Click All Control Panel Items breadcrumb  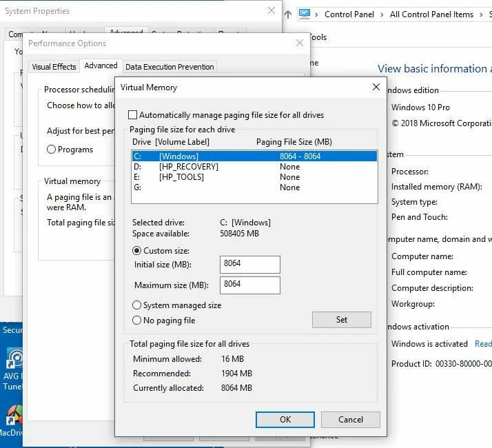(431, 14)
